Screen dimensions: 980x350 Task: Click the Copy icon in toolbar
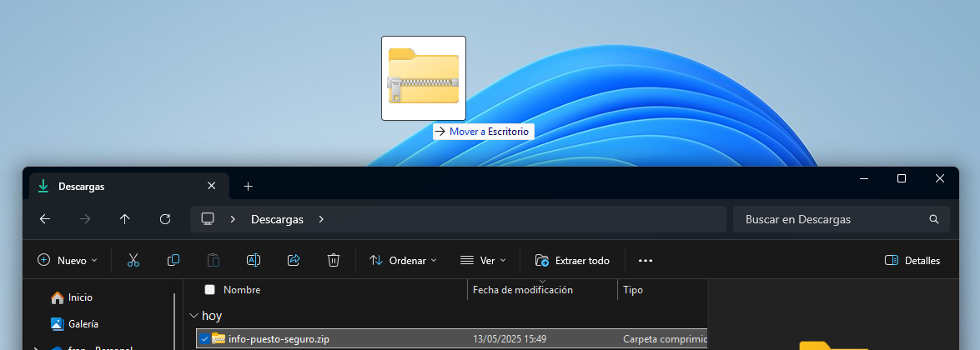click(x=173, y=260)
